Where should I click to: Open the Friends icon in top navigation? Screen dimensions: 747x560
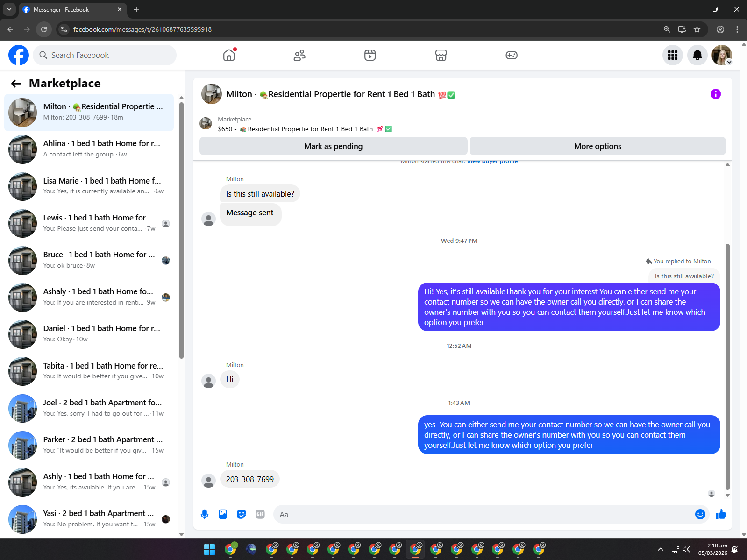[x=299, y=55]
